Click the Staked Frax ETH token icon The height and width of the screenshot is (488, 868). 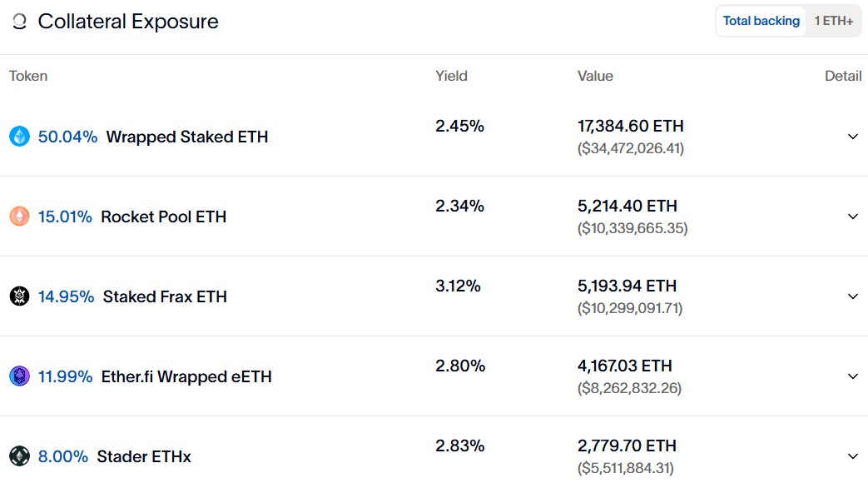[x=18, y=296]
